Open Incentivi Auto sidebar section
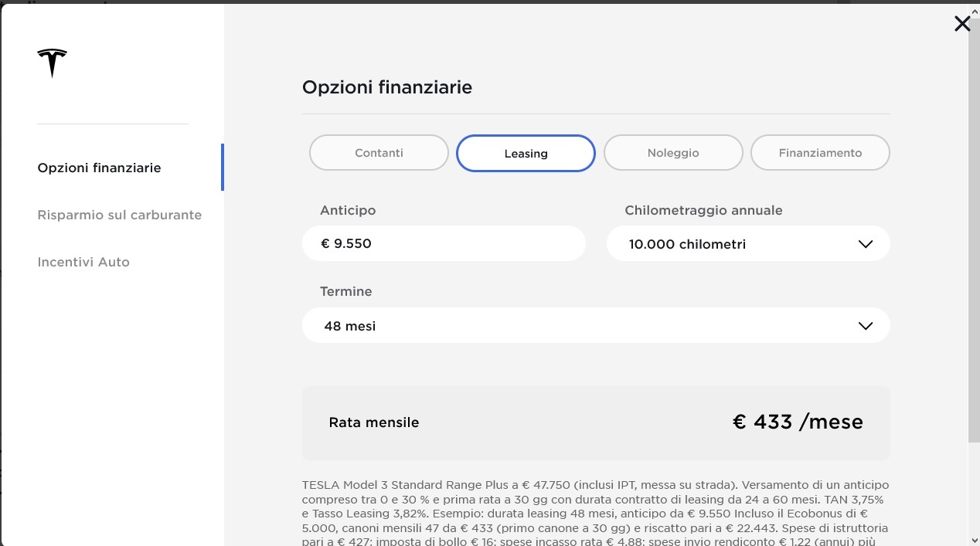 click(83, 262)
